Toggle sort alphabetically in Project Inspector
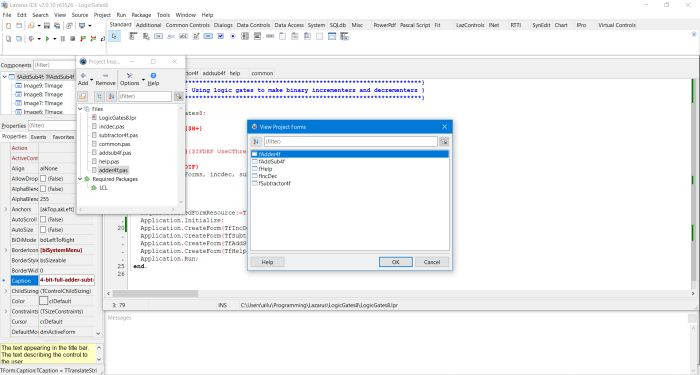 [111, 96]
